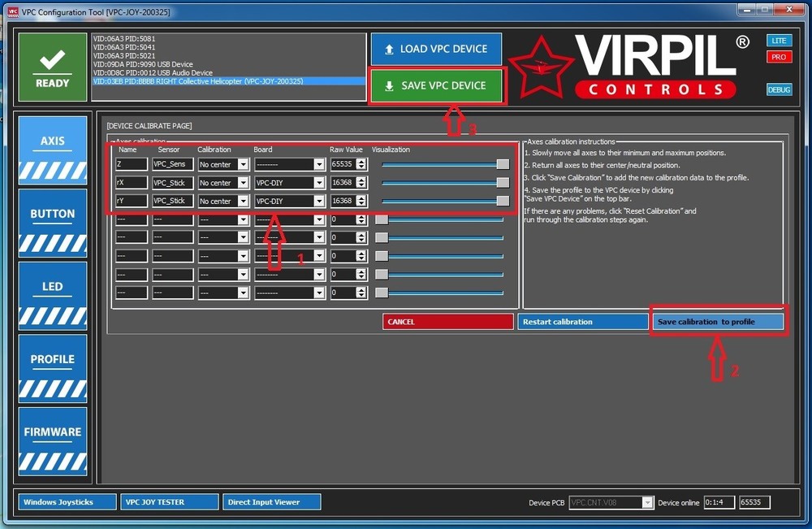The height and width of the screenshot is (529, 812).
Task: Click rY axis raw value stepper
Action: pos(361,201)
